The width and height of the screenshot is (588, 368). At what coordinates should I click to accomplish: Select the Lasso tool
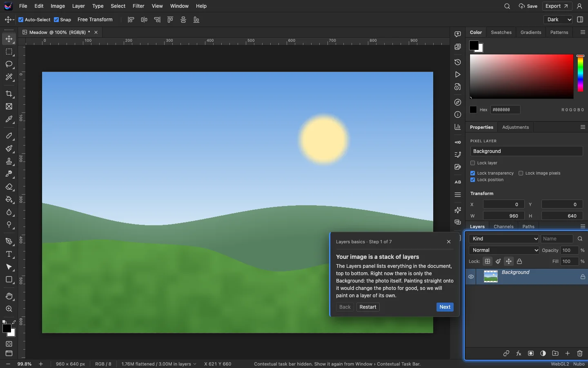(x=9, y=64)
